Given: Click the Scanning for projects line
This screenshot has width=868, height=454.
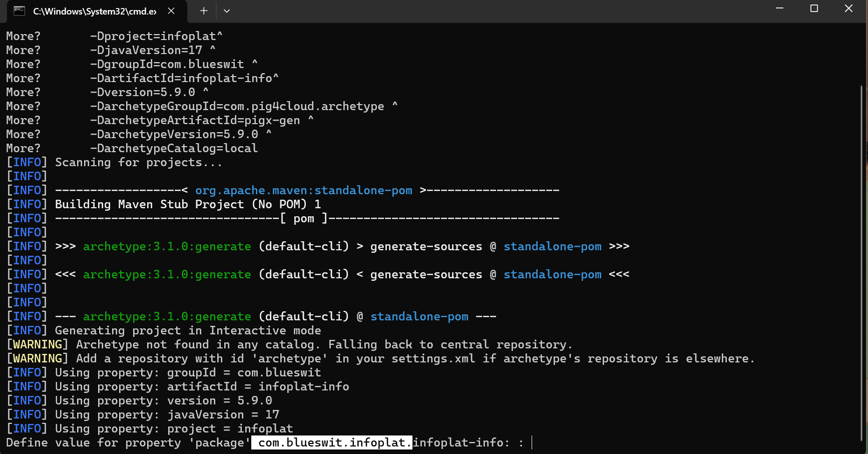Looking at the screenshot, I should [138, 162].
